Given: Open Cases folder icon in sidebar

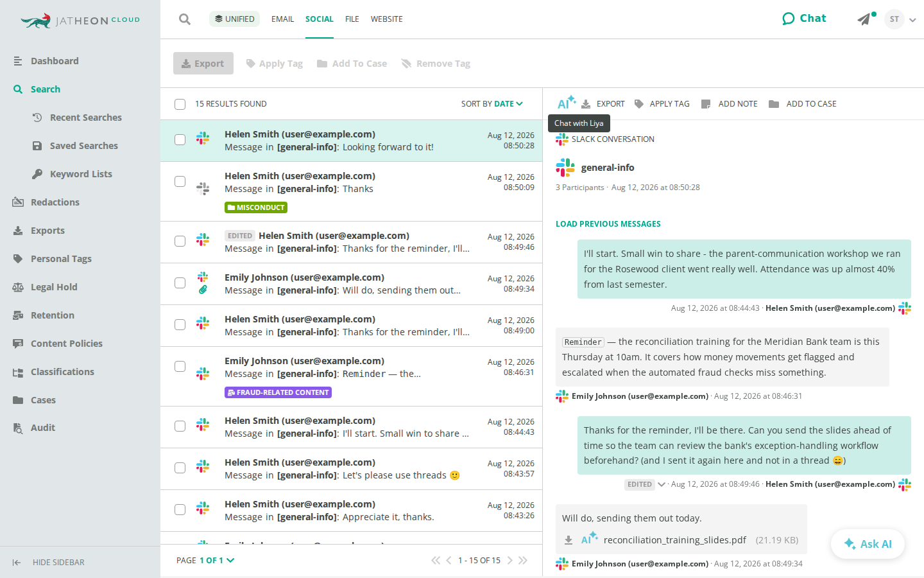Looking at the screenshot, I should coord(18,400).
